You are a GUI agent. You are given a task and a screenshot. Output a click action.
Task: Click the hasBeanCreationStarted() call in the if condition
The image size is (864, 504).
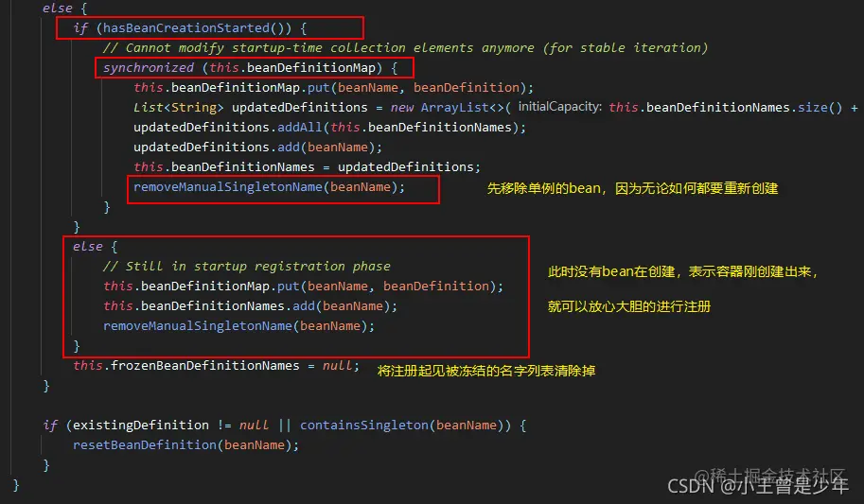pos(197,28)
